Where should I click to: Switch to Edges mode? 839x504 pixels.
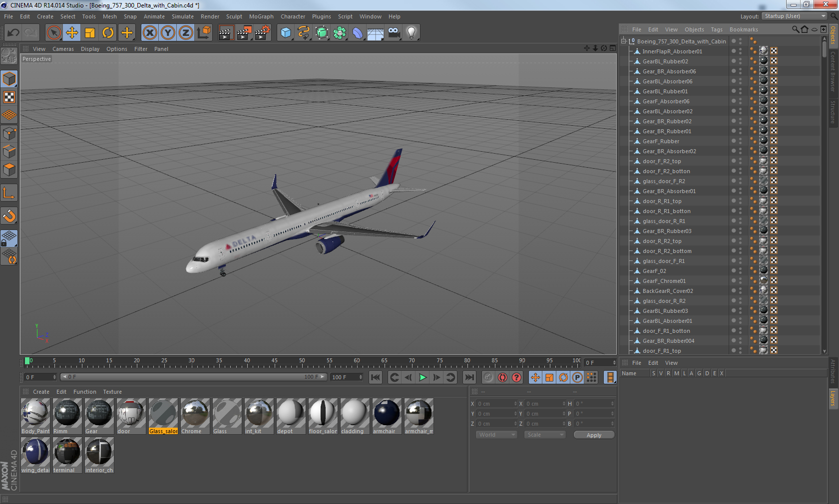click(x=9, y=152)
